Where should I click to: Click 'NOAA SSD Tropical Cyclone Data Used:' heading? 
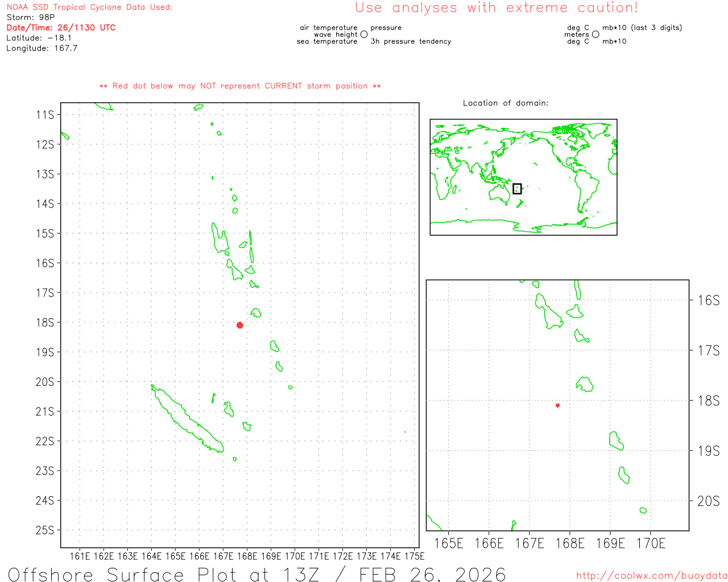click(x=89, y=7)
